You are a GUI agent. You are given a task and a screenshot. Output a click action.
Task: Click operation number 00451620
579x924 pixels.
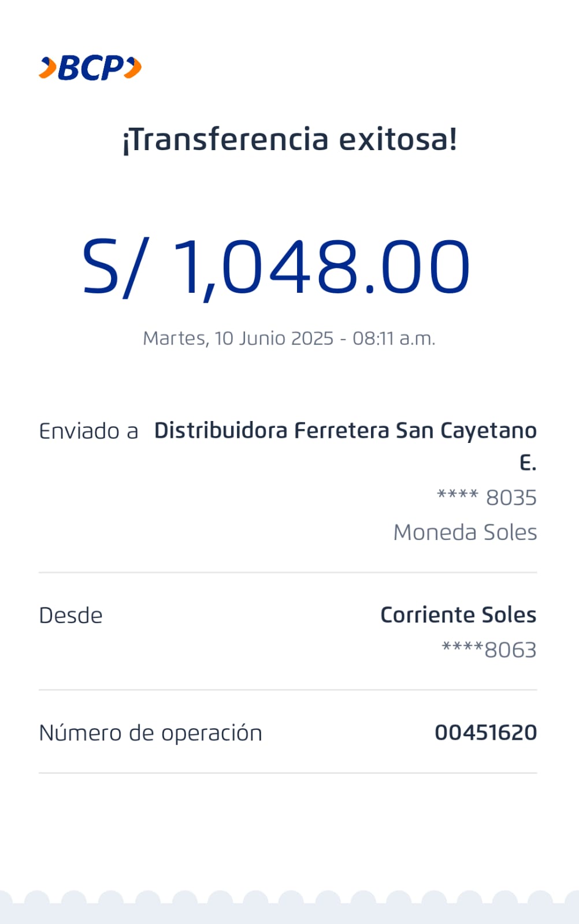tap(485, 733)
